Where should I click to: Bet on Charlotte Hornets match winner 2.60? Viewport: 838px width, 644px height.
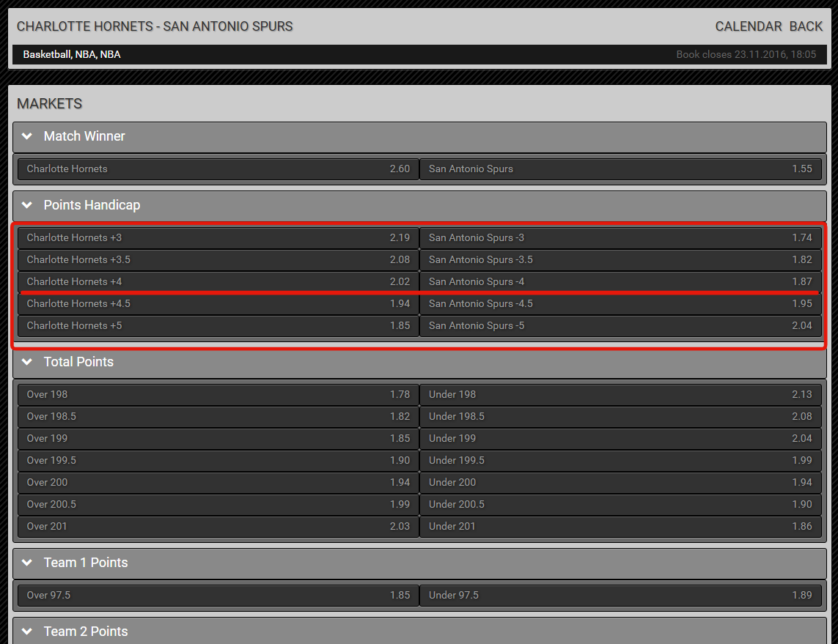(218, 169)
